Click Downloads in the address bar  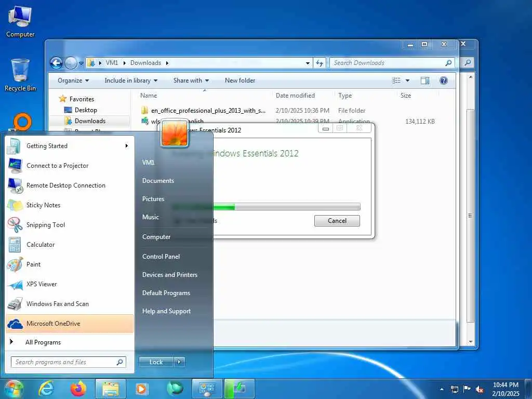pyautogui.click(x=145, y=63)
